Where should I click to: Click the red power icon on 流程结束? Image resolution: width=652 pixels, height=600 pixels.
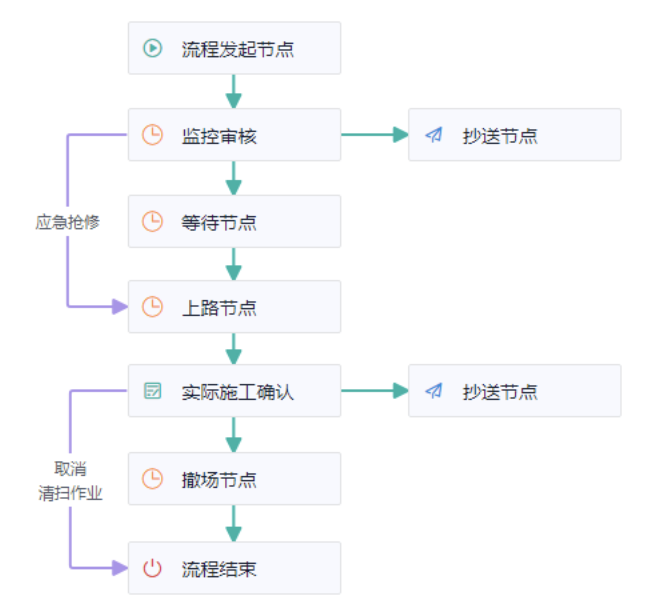pos(152,568)
